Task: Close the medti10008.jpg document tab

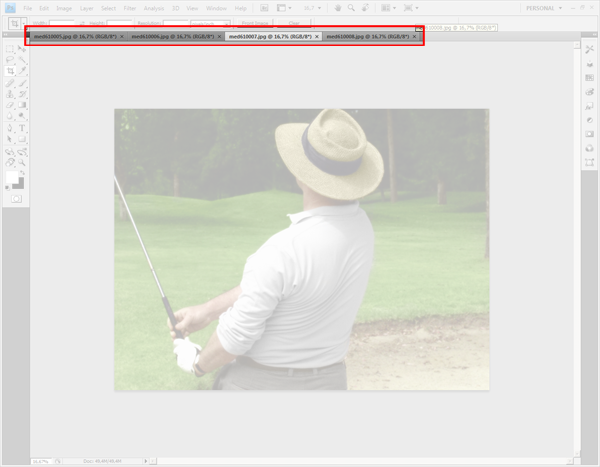Action: click(415, 36)
